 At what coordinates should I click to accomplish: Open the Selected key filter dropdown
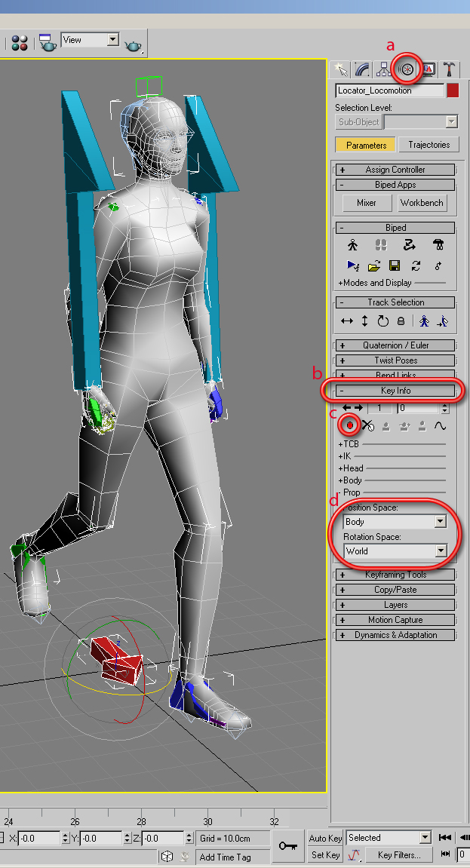389,838
